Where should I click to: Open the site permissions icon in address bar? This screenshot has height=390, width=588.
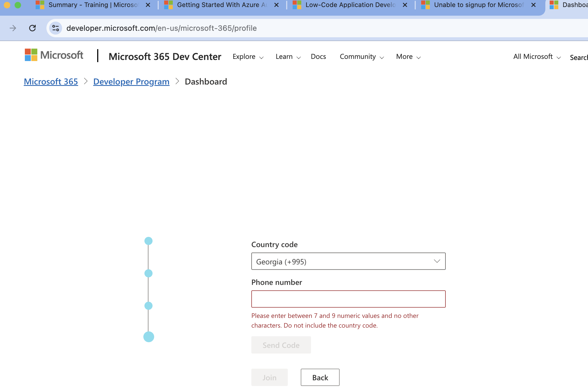(55, 28)
